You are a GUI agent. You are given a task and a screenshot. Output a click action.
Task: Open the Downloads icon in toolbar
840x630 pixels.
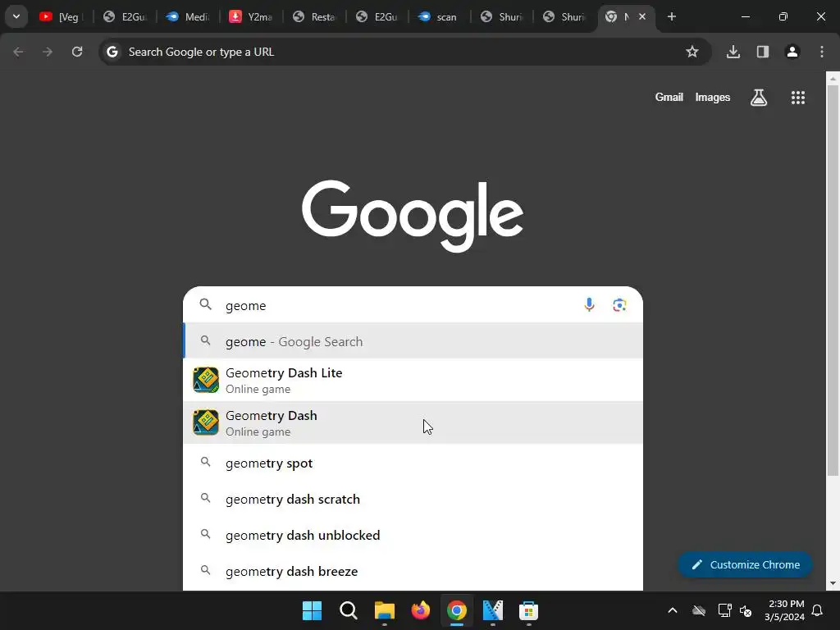[733, 52]
